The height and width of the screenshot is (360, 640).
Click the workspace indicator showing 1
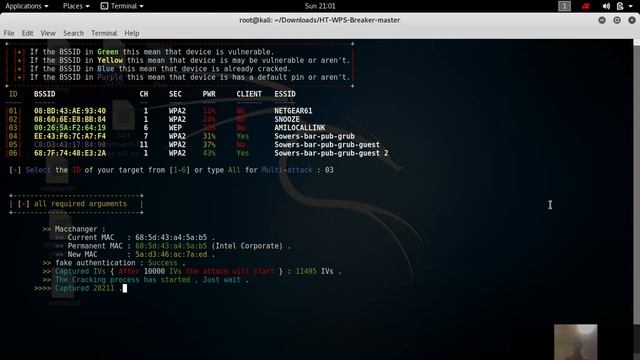click(x=564, y=6)
